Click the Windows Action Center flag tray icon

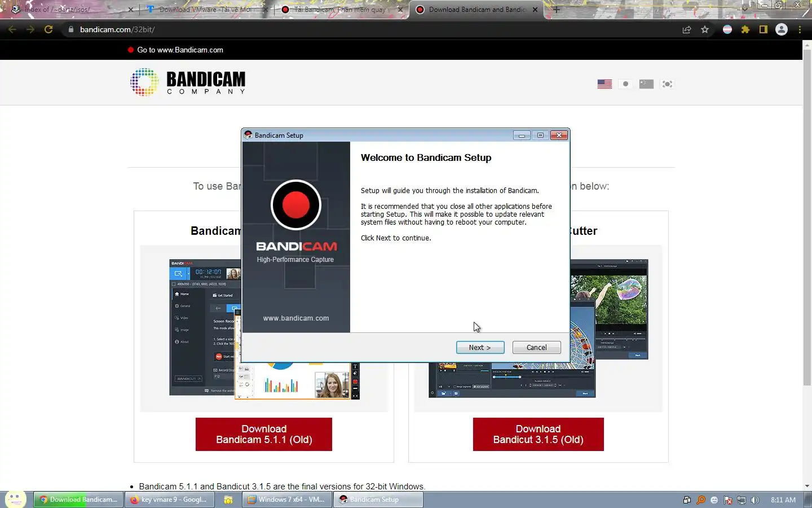(728, 500)
